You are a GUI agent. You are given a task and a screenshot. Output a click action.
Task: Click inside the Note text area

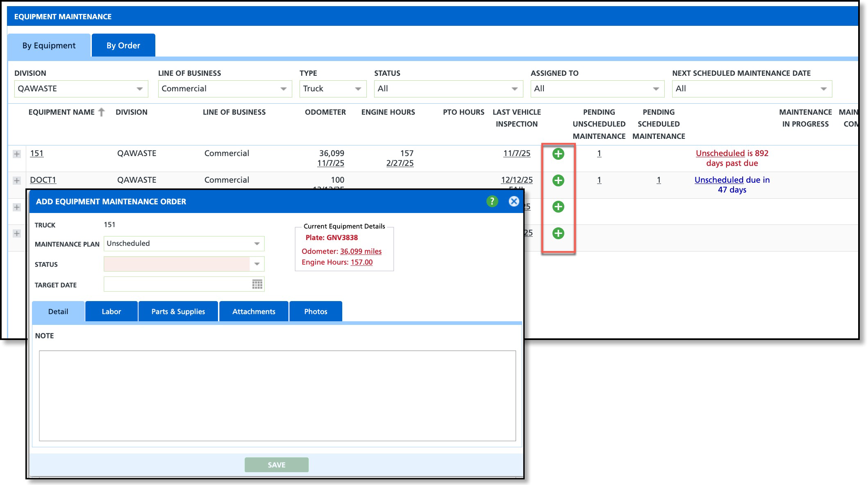[277, 395]
